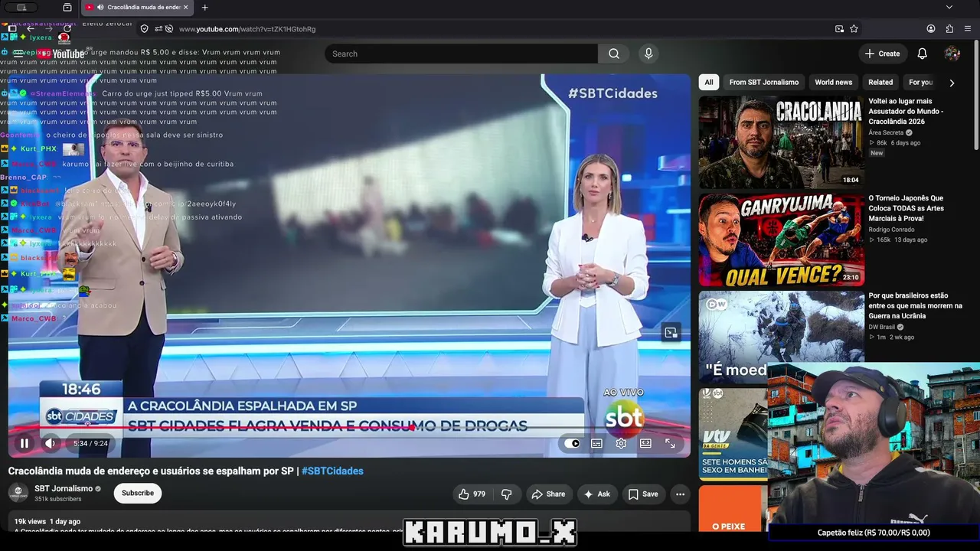
Task: Open the SBT Jornalismo channel name link
Action: click(64, 488)
